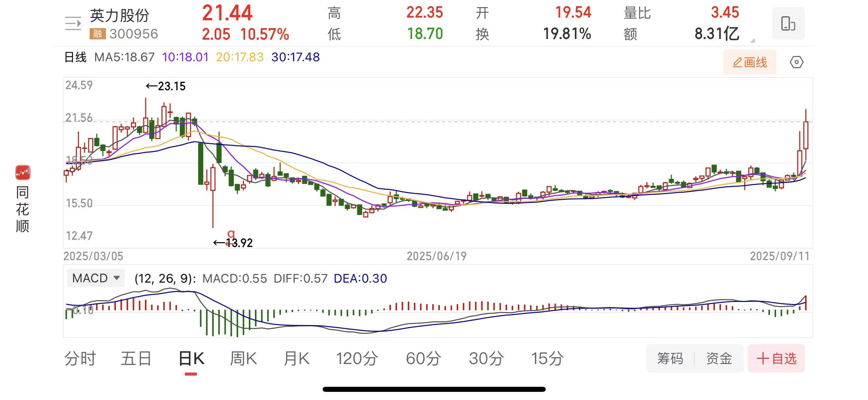Tap the 融 margin trading badge
The height and width of the screenshot is (400, 868).
coord(97,34)
